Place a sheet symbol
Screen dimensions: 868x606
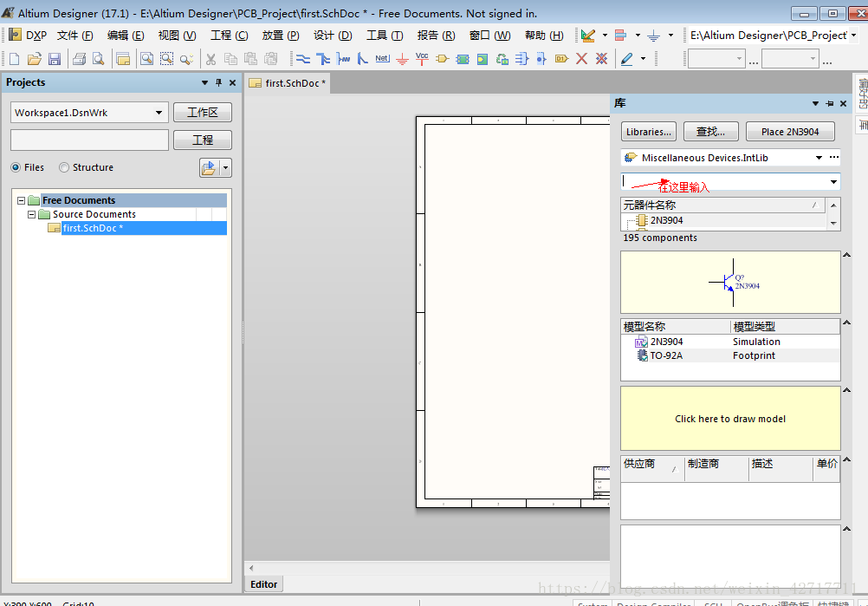click(463, 59)
